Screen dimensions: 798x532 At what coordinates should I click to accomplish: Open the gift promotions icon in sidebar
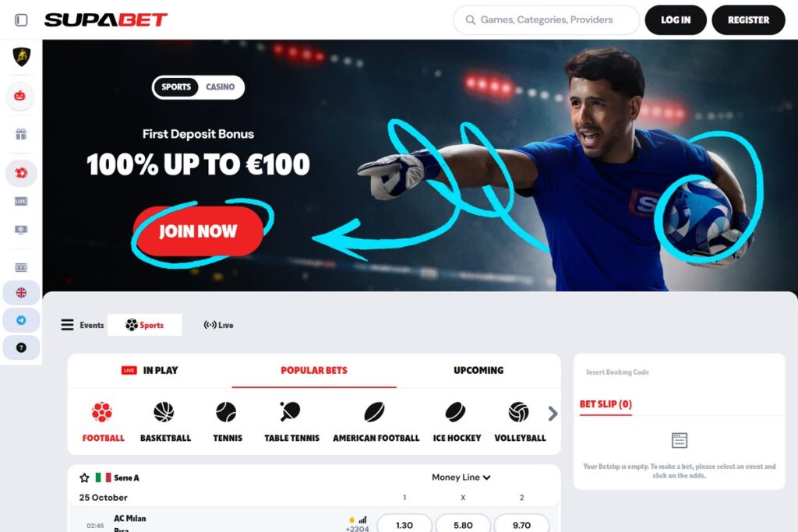point(21,134)
